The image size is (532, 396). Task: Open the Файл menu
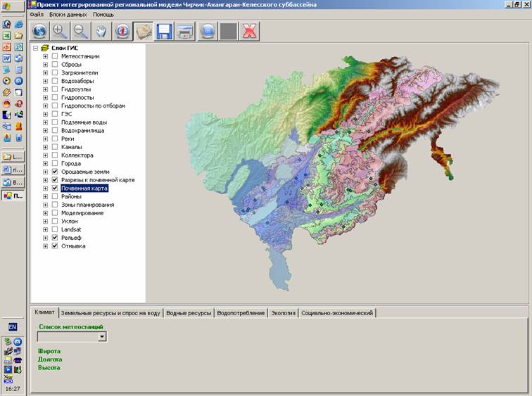pyautogui.click(x=37, y=14)
